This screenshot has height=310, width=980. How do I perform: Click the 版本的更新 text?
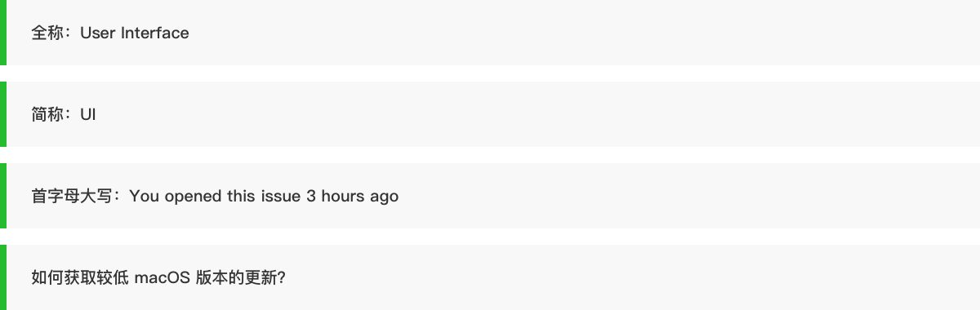237,277
